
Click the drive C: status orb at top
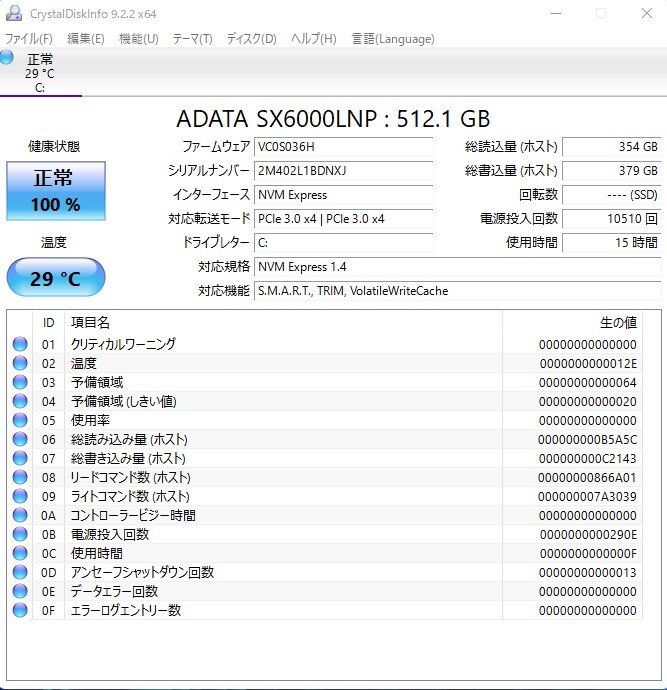click(x=8, y=59)
